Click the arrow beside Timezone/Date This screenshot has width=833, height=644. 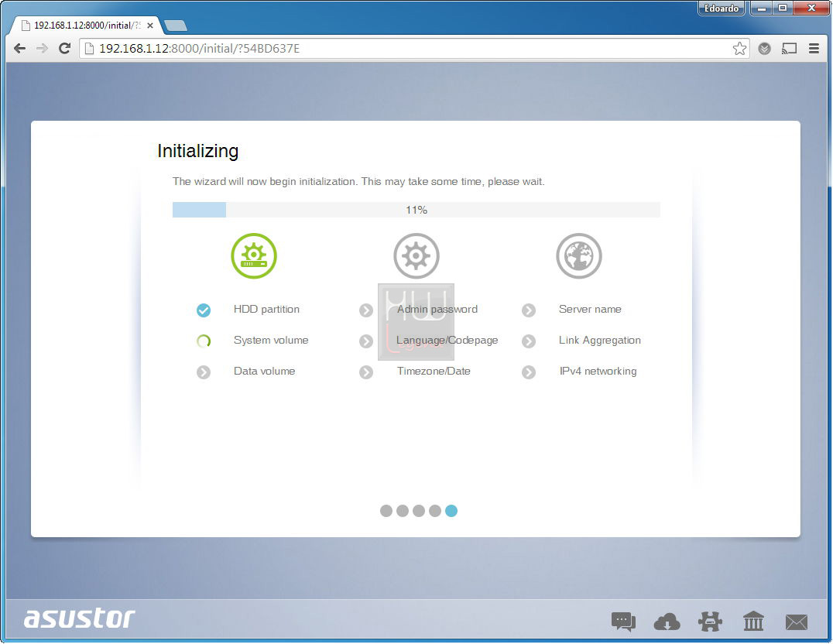[x=366, y=372]
